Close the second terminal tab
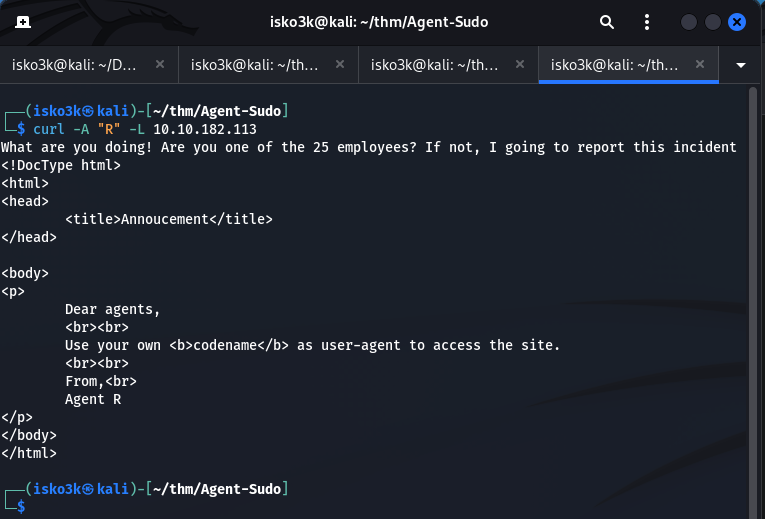 click(340, 64)
